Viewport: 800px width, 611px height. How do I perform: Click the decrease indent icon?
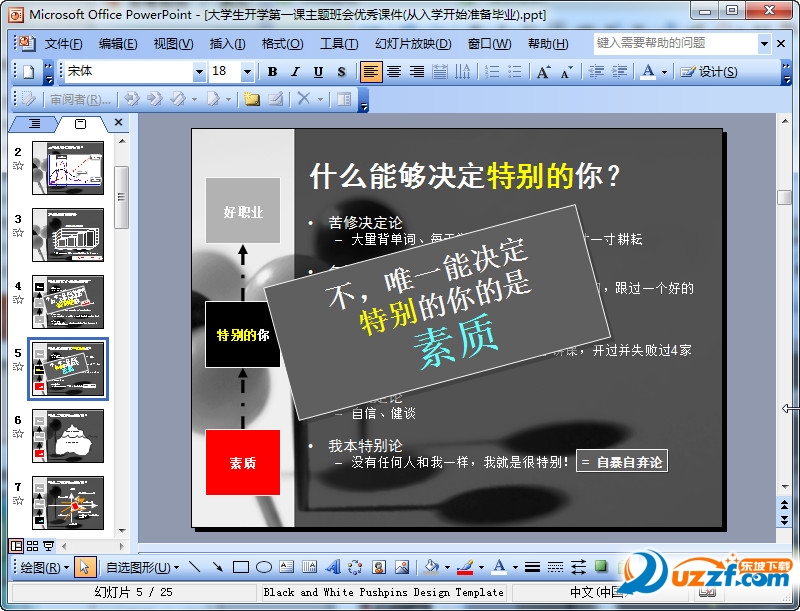point(596,72)
